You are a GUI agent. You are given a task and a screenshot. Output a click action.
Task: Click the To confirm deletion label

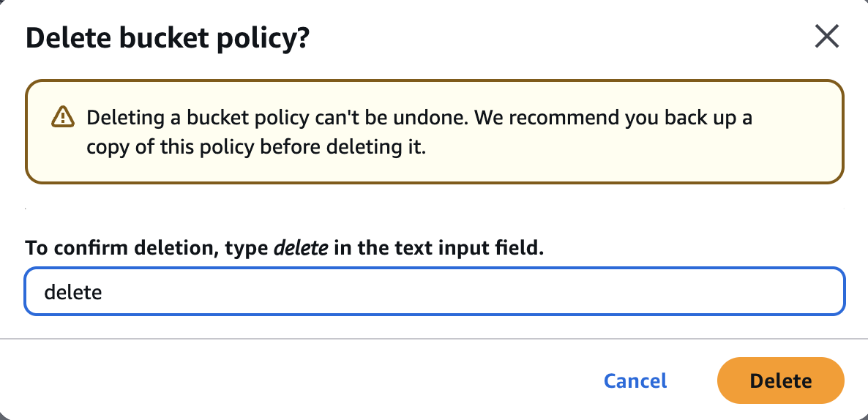click(119, 248)
